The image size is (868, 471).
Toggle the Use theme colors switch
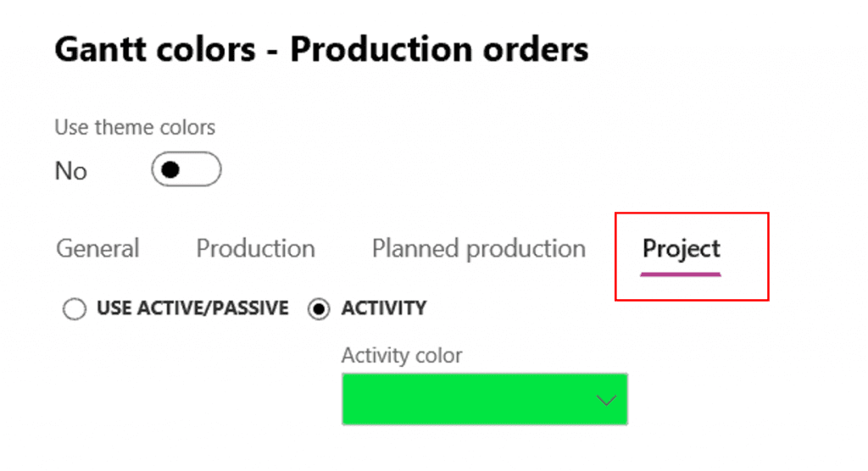(x=186, y=170)
